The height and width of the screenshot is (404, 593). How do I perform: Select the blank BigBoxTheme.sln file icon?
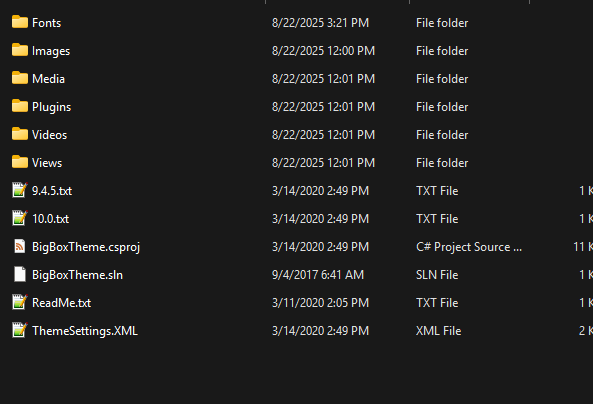click(20, 274)
